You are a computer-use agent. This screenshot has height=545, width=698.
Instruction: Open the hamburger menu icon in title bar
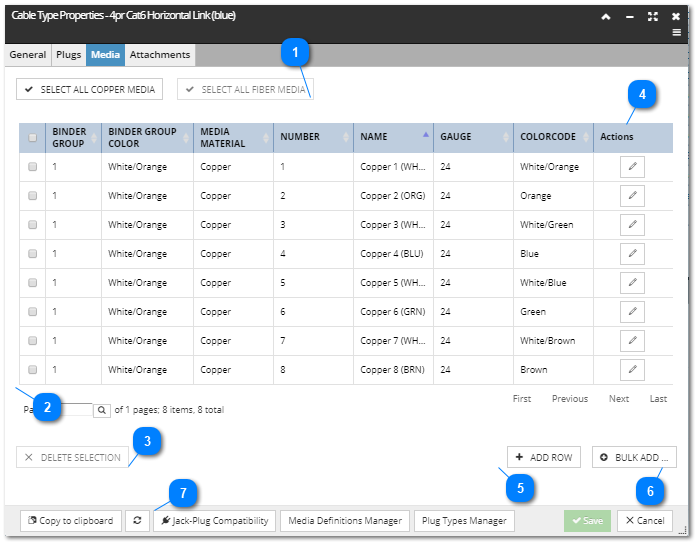point(676,33)
